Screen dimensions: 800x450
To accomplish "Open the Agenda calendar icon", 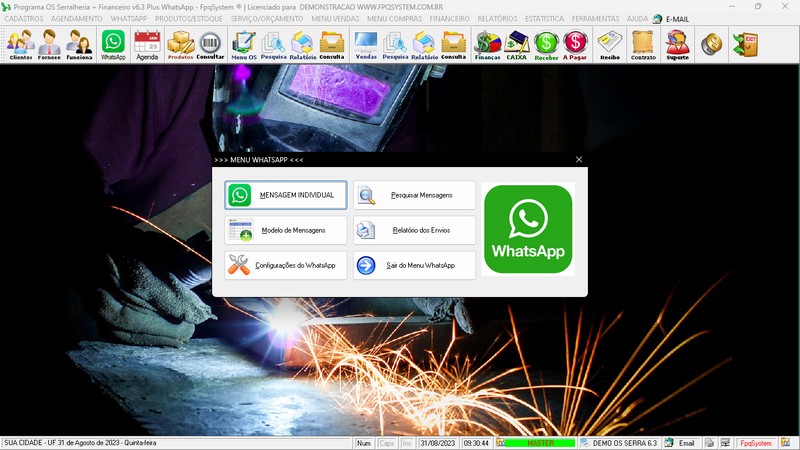I will tap(147, 44).
